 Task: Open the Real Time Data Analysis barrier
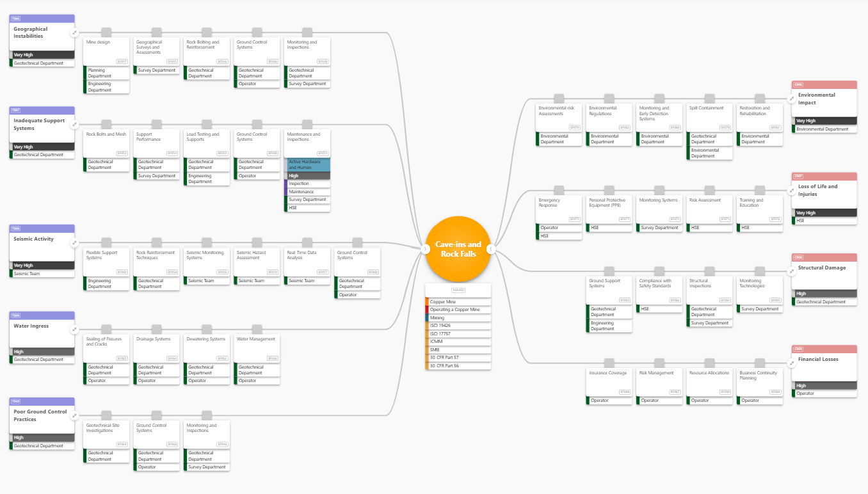(x=307, y=262)
